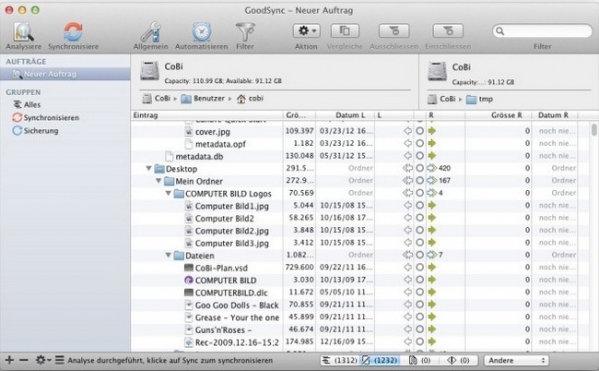Screen dimensions: 599x371
Task: Open the Filter funnel icon
Action: click(245, 32)
